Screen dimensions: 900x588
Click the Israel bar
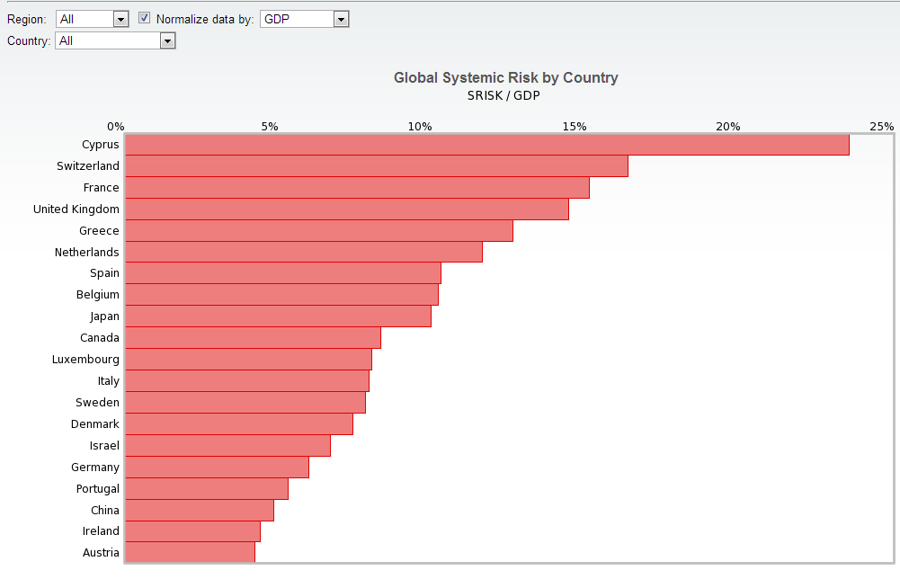point(227,446)
